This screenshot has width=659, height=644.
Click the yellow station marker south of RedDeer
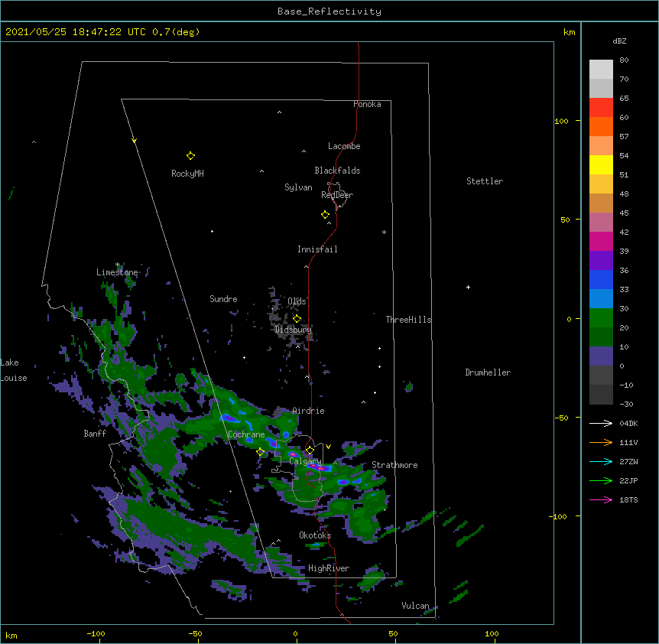[x=325, y=215]
